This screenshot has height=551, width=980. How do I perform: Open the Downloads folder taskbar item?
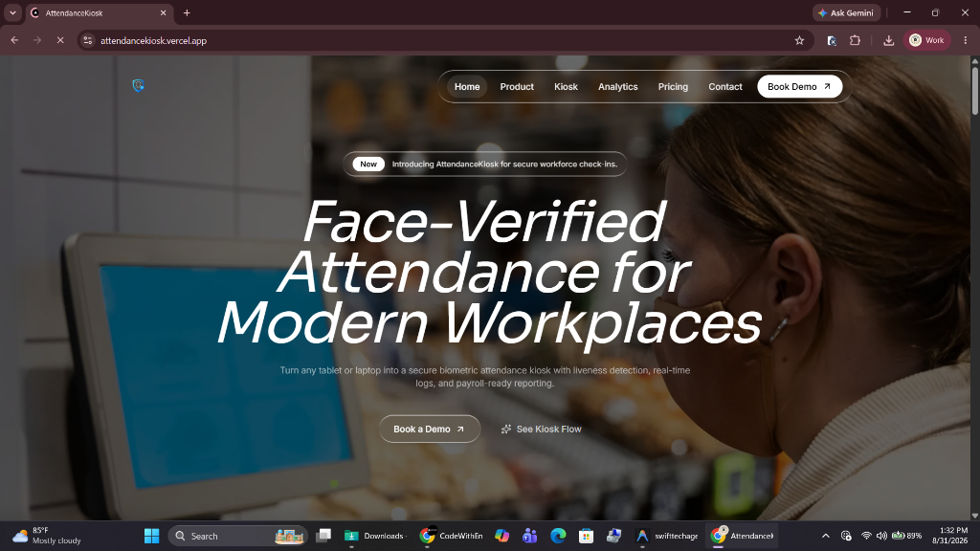click(x=375, y=536)
